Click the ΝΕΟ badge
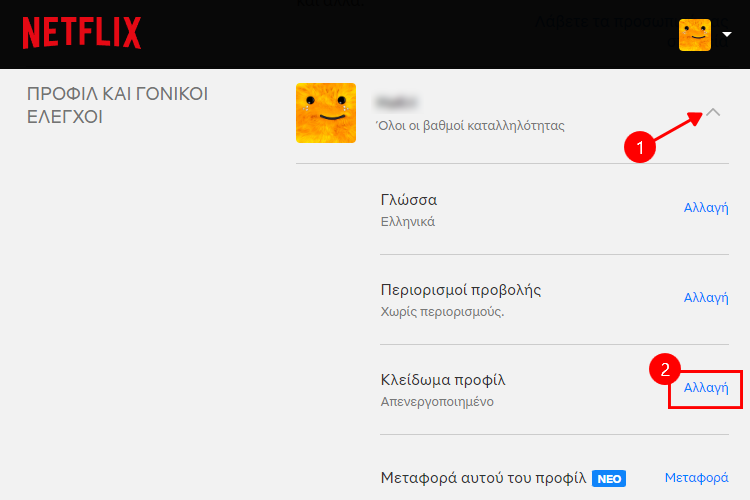This screenshot has width=750, height=500. pos(609,478)
